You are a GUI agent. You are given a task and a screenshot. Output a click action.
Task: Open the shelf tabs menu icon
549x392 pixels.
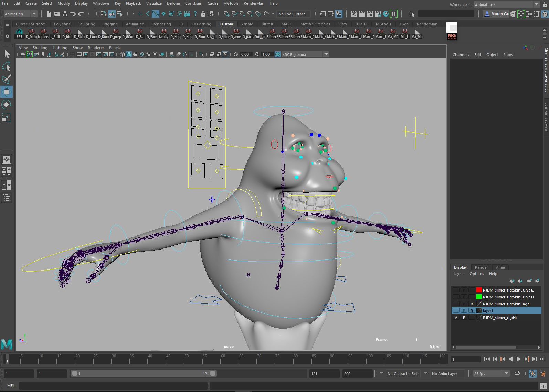tap(7, 25)
